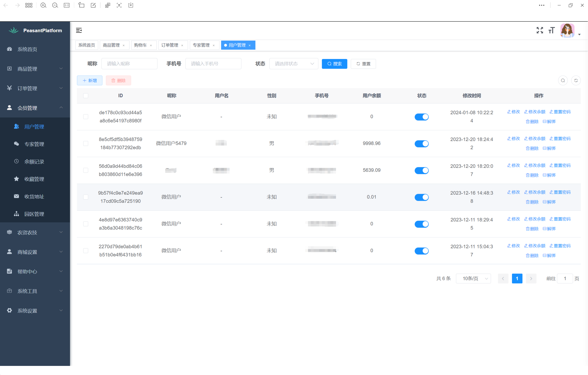
Task: Click the viewer zoom out icon
Action: (55, 5)
